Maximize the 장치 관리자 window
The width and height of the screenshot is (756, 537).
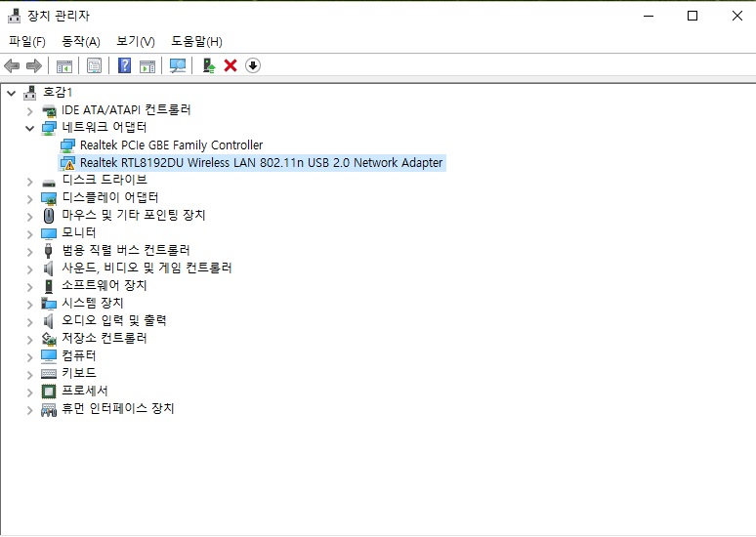coord(693,16)
